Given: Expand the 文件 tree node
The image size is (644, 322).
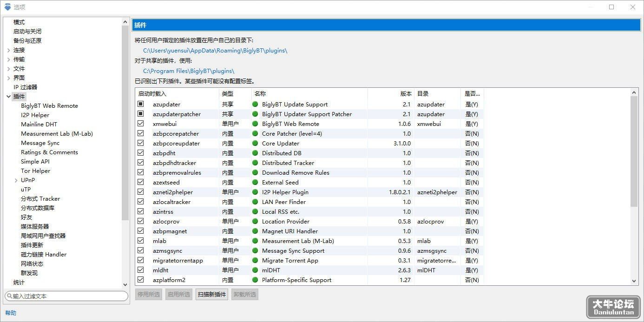Looking at the screenshot, I should (x=9, y=69).
